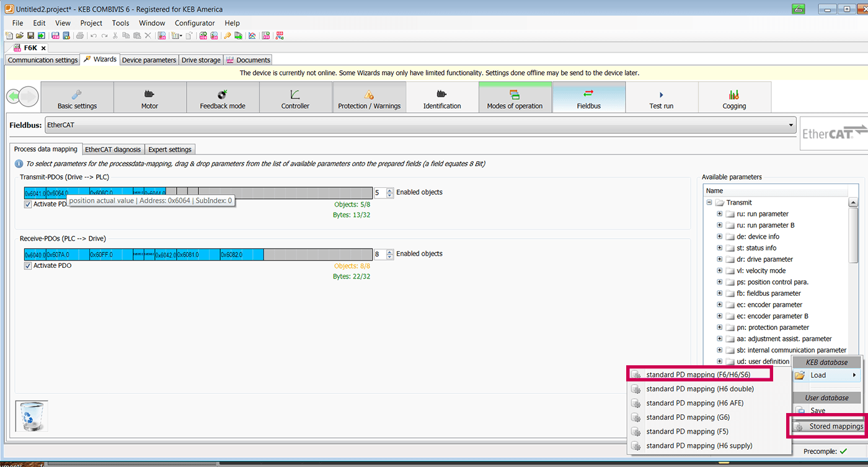Click the Undo arrow in toolbar

point(94,35)
